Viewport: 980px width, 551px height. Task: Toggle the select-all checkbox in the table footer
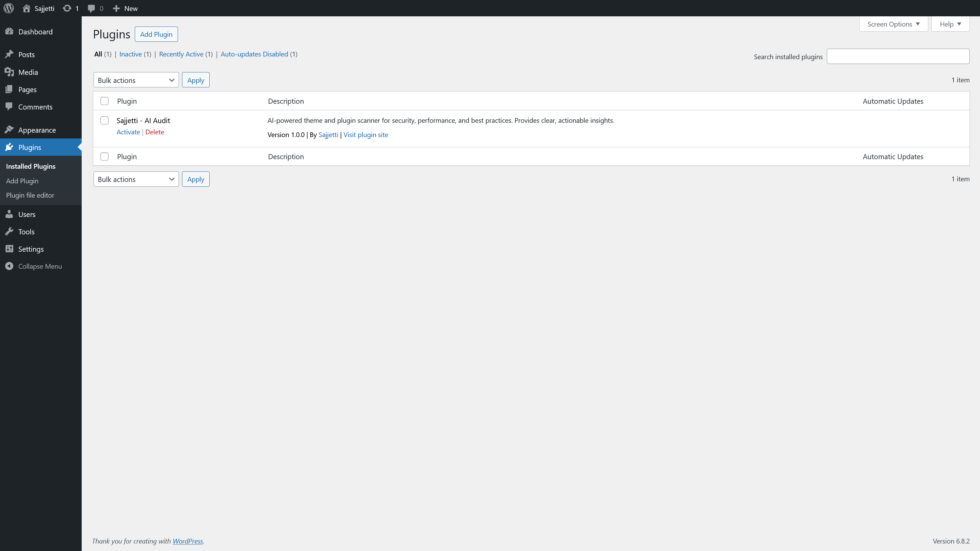pyautogui.click(x=104, y=157)
